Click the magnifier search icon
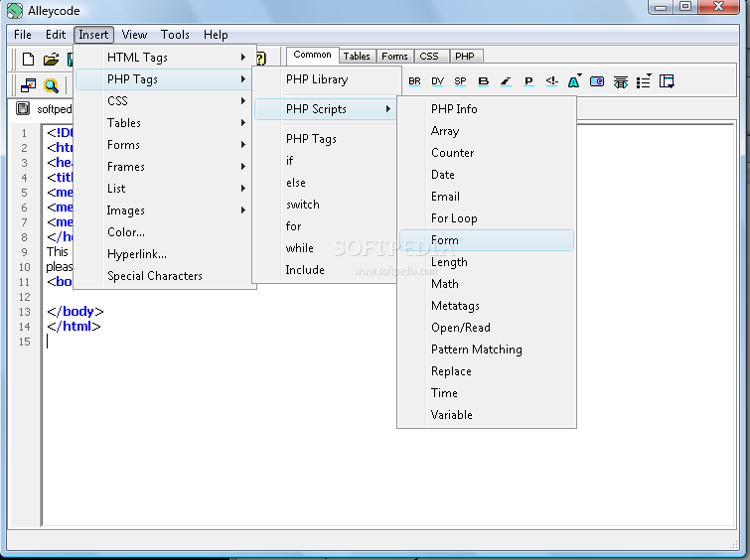 [52, 85]
